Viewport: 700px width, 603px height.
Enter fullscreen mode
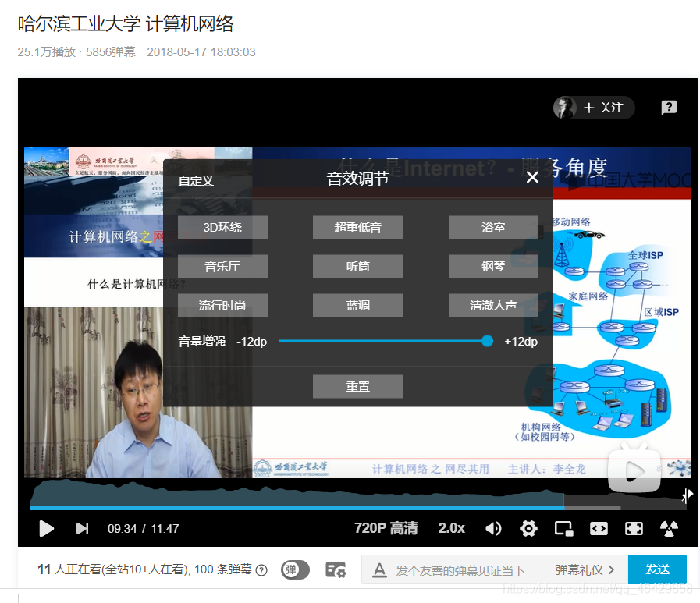point(634,528)
